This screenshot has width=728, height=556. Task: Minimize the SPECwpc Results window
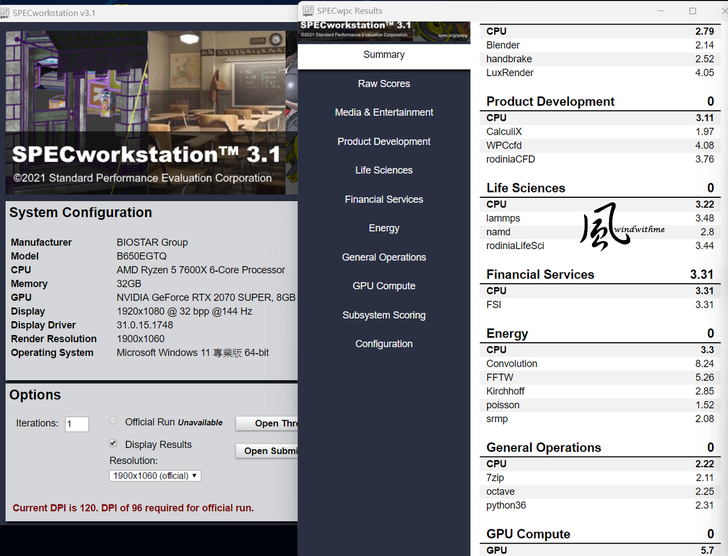click(x=662, y=11)
